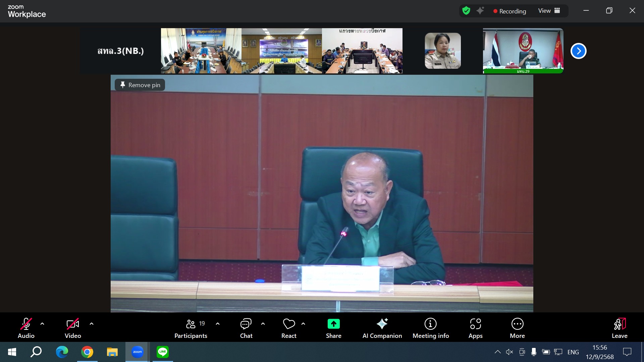Open the View layout menu
644x362 pixels.
[549, 11]
